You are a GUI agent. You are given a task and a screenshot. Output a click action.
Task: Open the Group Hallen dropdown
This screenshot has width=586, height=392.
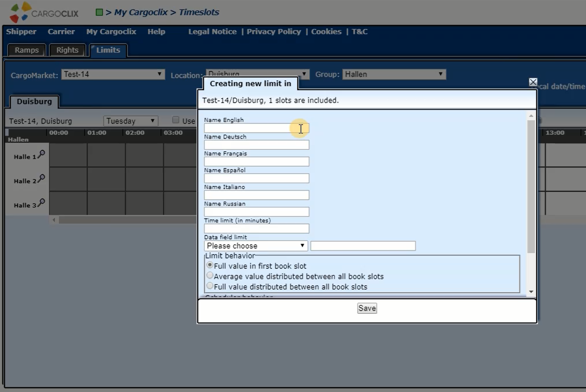click(394, 74)
